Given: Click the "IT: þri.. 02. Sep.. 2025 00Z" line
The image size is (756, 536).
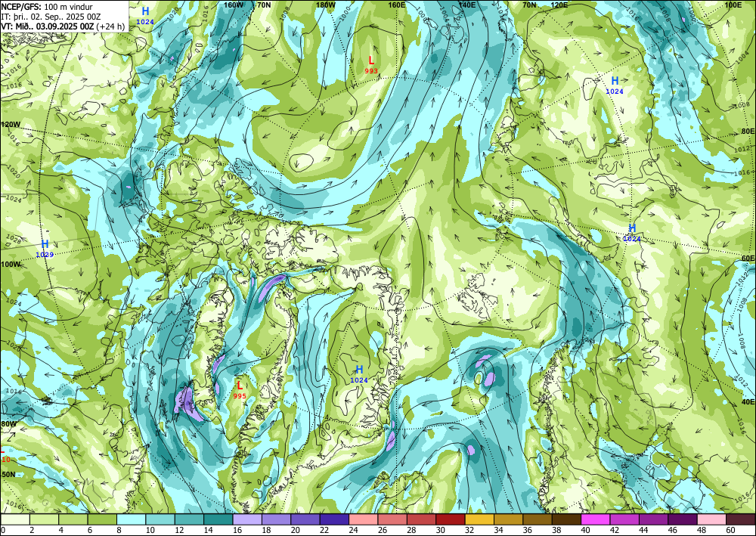Looking at the screenshot, I should tap(51, 17).
